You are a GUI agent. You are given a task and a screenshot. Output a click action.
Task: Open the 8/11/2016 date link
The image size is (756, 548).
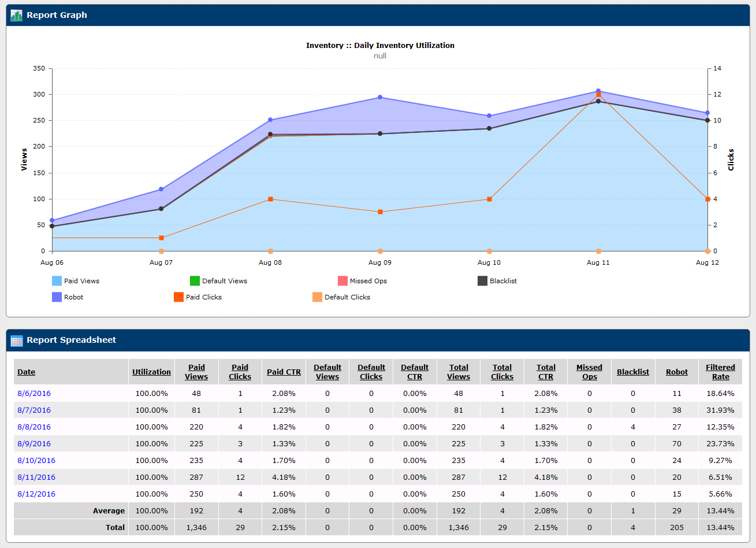[x=36, y=477]
